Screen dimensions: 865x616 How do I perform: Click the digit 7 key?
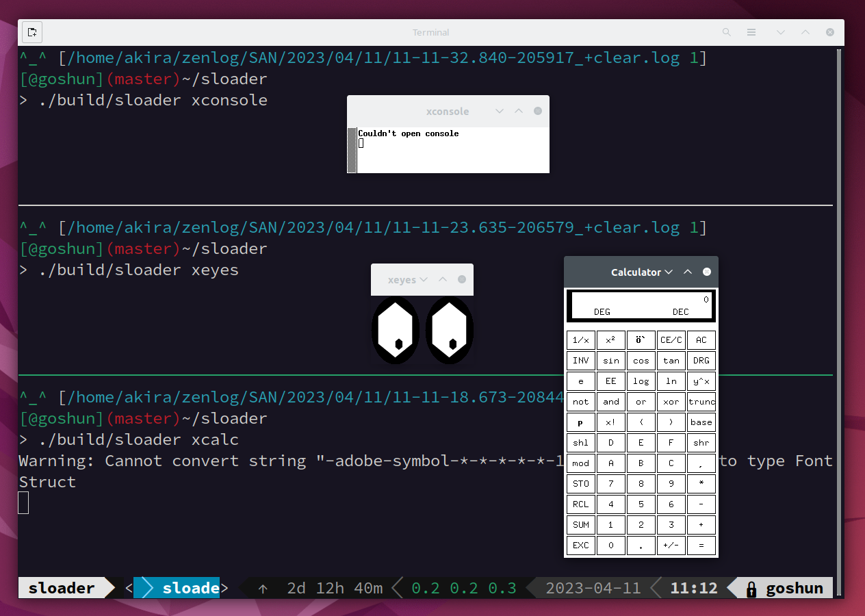(611, 484)
